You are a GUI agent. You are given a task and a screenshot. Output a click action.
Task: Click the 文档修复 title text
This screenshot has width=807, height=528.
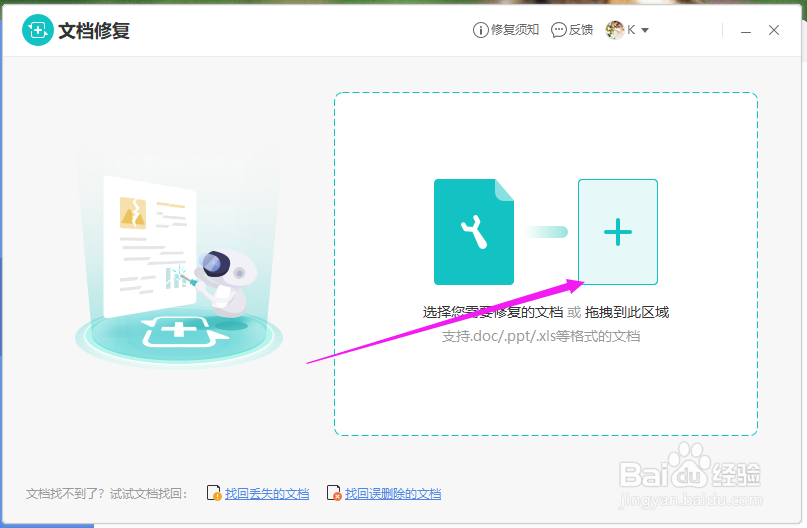tap(94, 31)
